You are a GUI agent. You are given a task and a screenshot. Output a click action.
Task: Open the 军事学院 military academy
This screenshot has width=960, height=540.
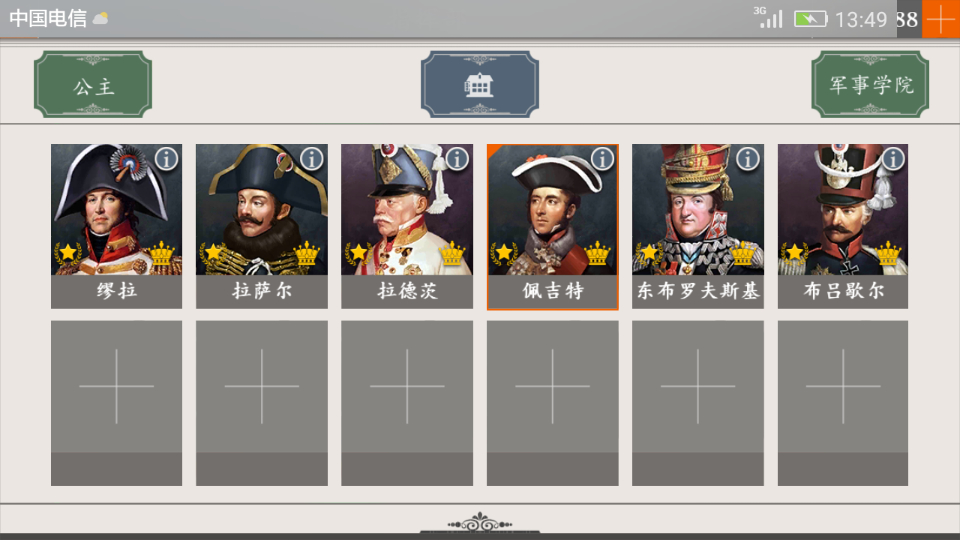(x=870, y=84)
